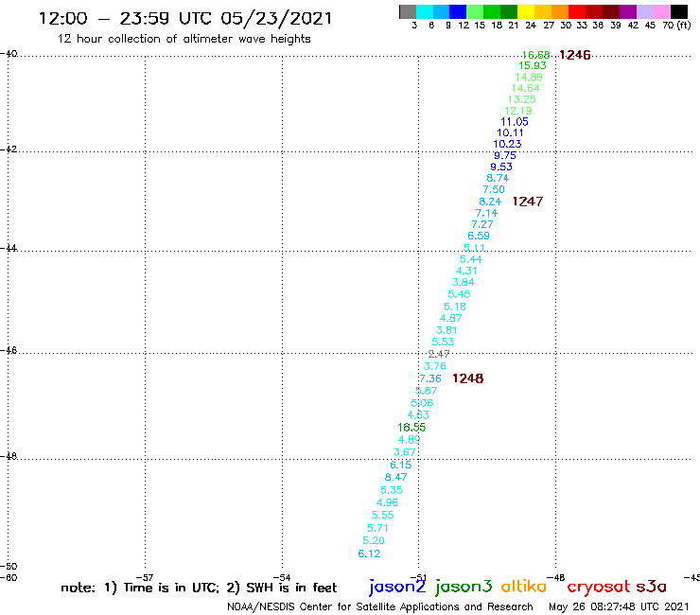The height and width of the screenshot is (615, 700).
Task: Click the gray color swatch in legend
Action: coord(408,12)
